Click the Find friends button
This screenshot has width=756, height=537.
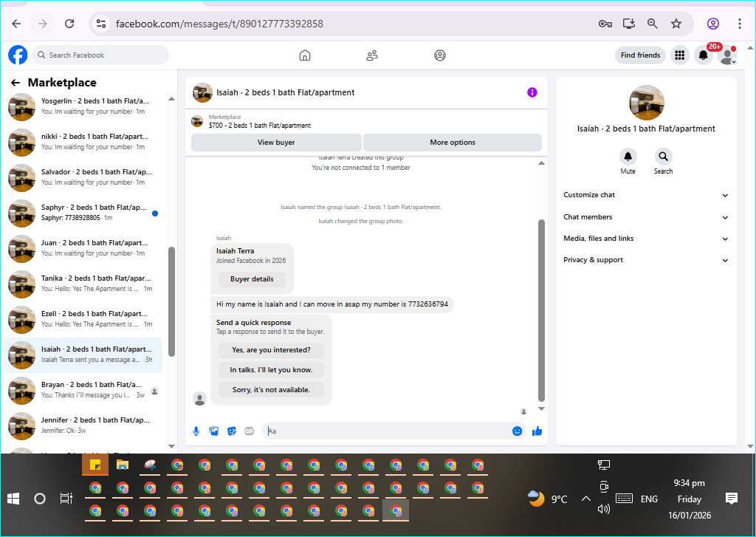[x=640, y=55]
